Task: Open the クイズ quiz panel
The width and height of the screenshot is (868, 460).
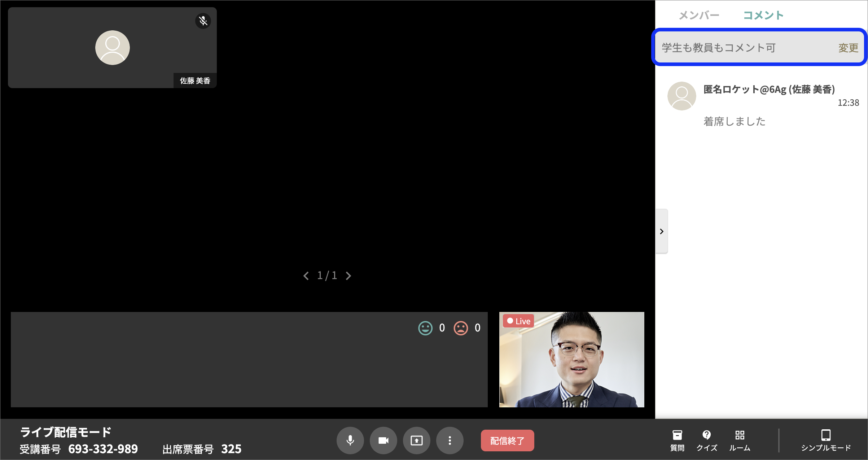Action: (707, 441)
